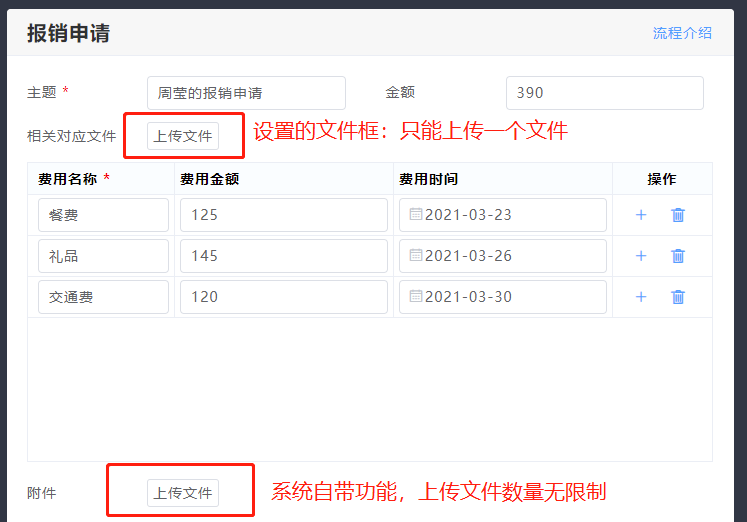
Task: Remove the 礼品 row using trash icon
Action: pos(678,256)
